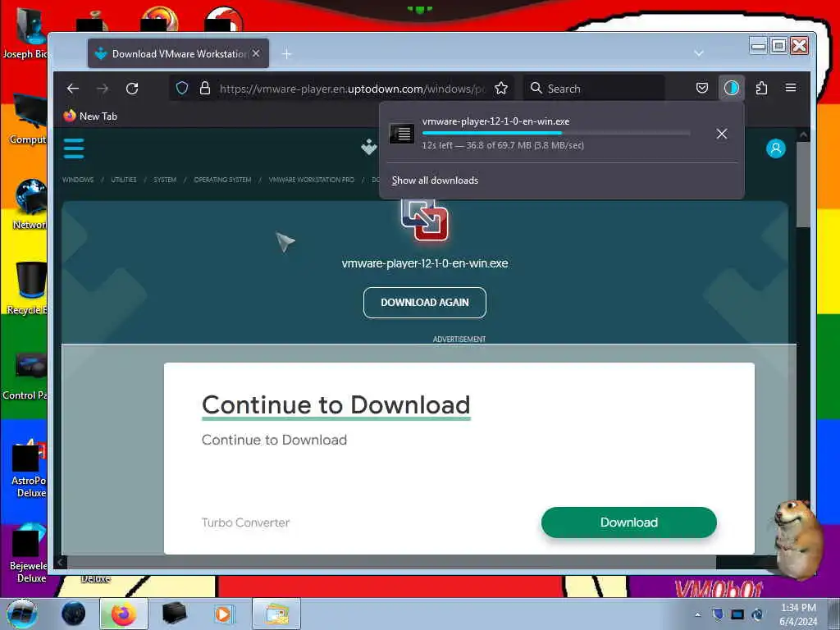Click the VMware app logo icon

[424, 220]
